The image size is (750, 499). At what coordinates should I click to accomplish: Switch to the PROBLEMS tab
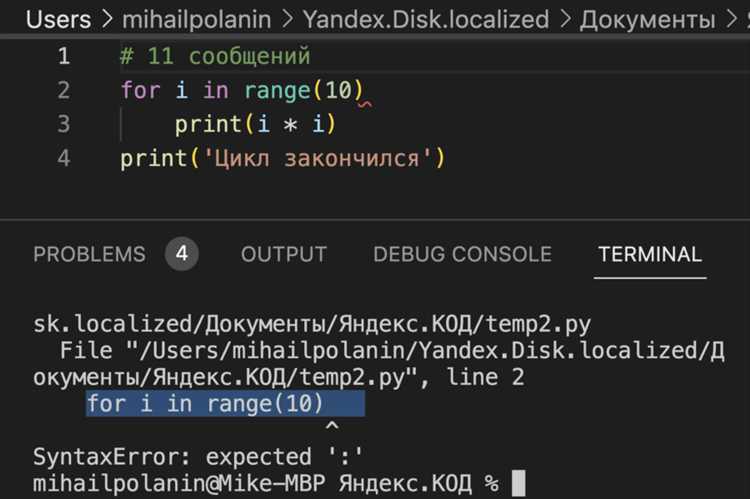pos(89,254)
